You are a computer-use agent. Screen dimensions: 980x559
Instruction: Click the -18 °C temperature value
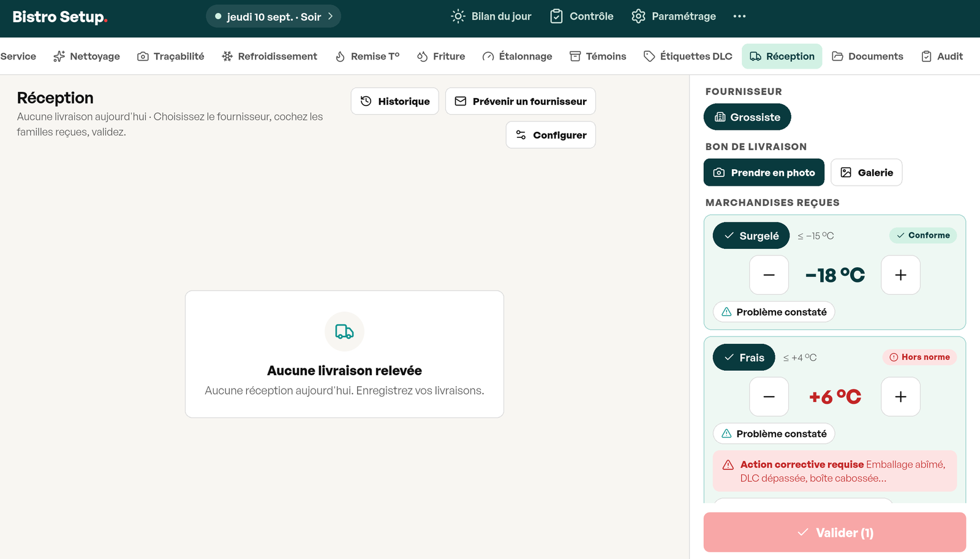835,275
